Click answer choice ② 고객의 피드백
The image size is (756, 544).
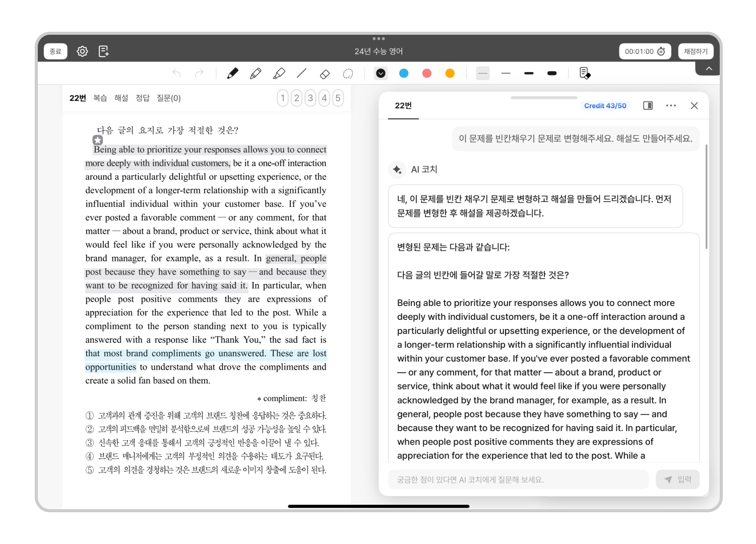206,429
